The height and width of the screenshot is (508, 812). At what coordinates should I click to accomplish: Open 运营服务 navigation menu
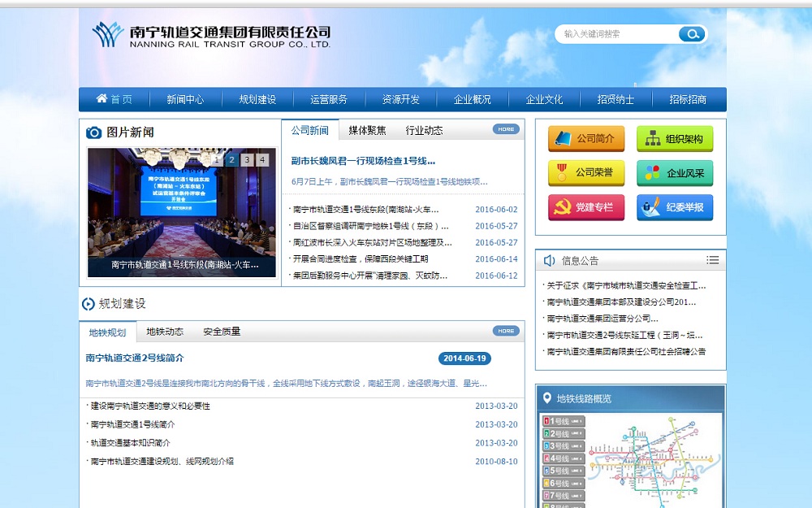329,99
